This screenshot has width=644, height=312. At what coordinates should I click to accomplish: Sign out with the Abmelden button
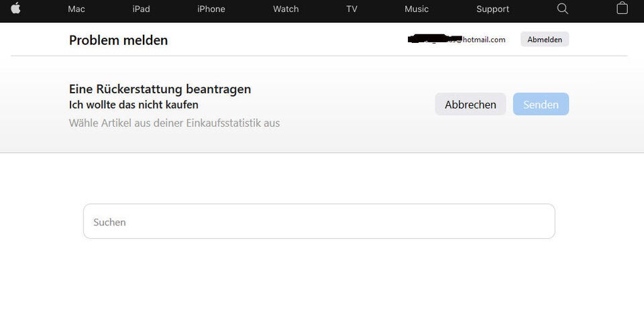545,40
